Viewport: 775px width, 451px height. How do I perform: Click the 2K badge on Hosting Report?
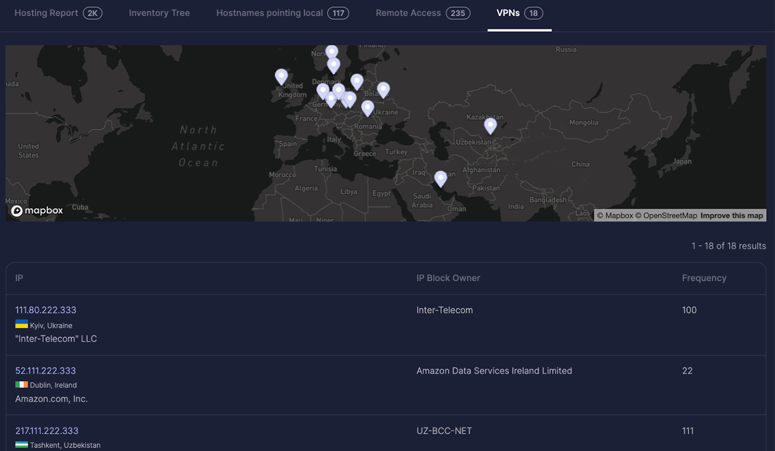coord(92,13)
